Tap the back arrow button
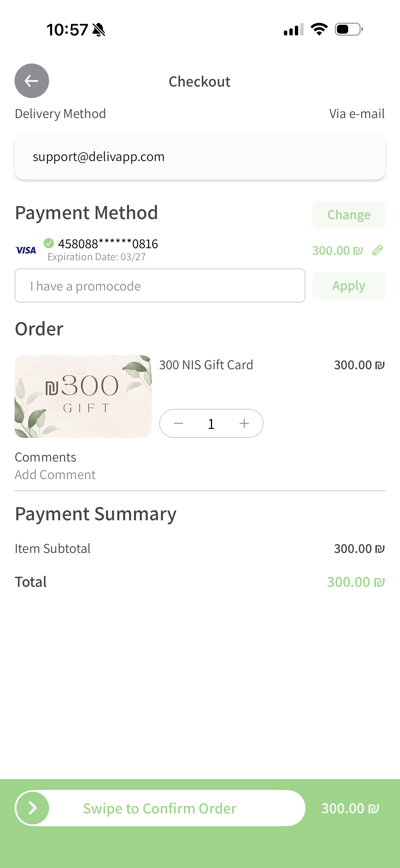 coord(32,81)
